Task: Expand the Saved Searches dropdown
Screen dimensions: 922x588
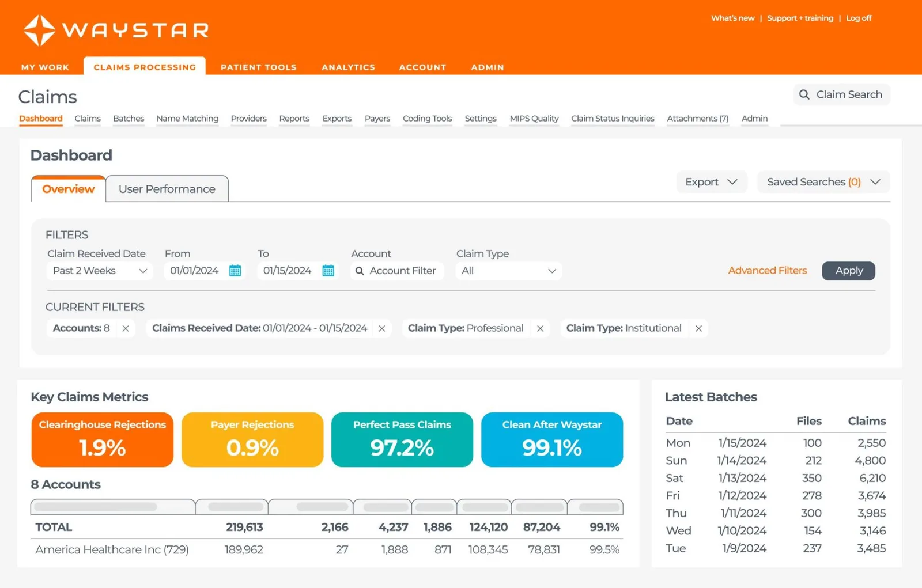Action: click(x=823, y=182)
